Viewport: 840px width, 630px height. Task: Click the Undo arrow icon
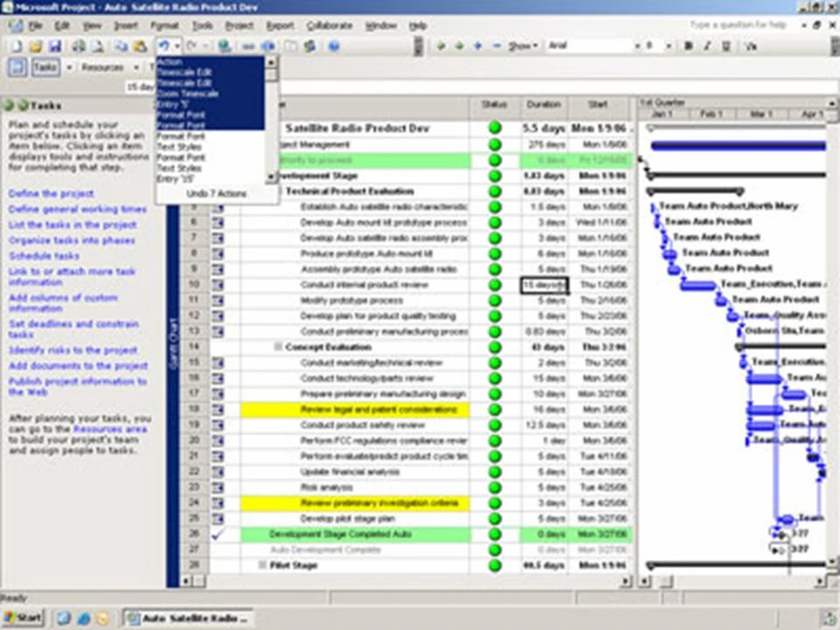pyautogui.click(x=164, y=46)
